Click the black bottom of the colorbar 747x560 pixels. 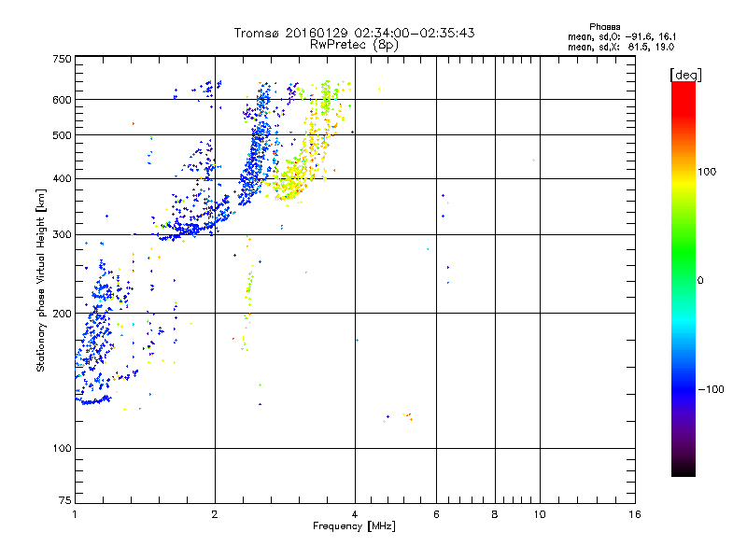tap(684, 469)
